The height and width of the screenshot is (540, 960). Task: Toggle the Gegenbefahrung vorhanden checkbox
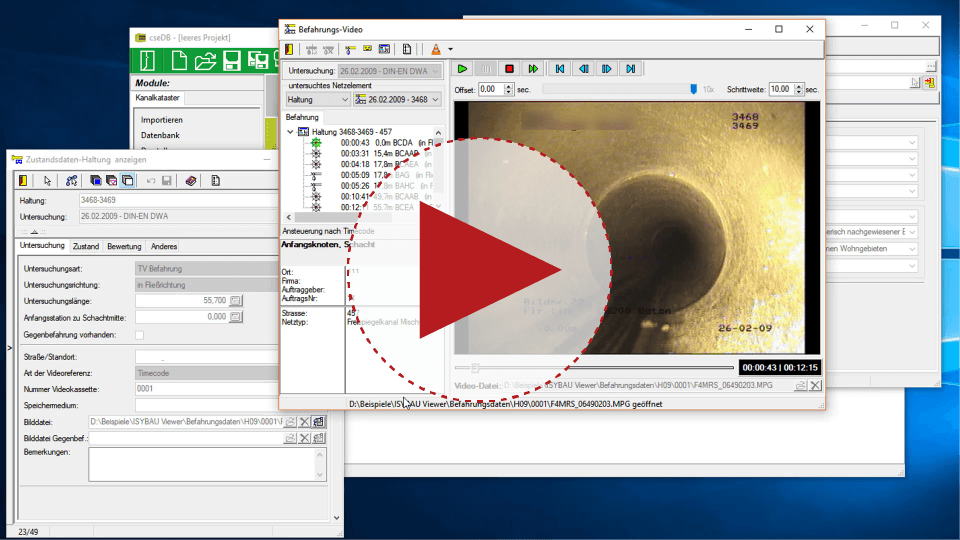(139, 335)
